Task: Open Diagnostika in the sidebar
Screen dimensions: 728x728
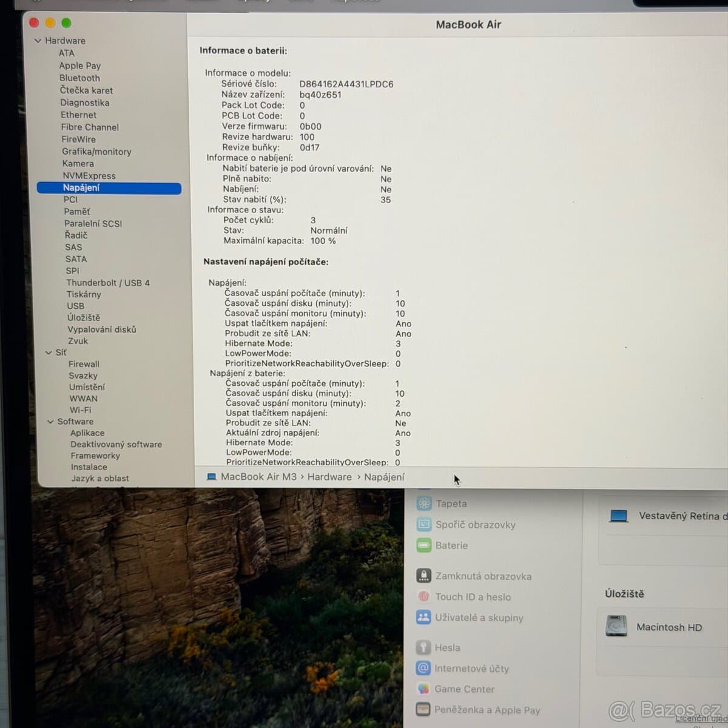Action: (x=85, y=103)
